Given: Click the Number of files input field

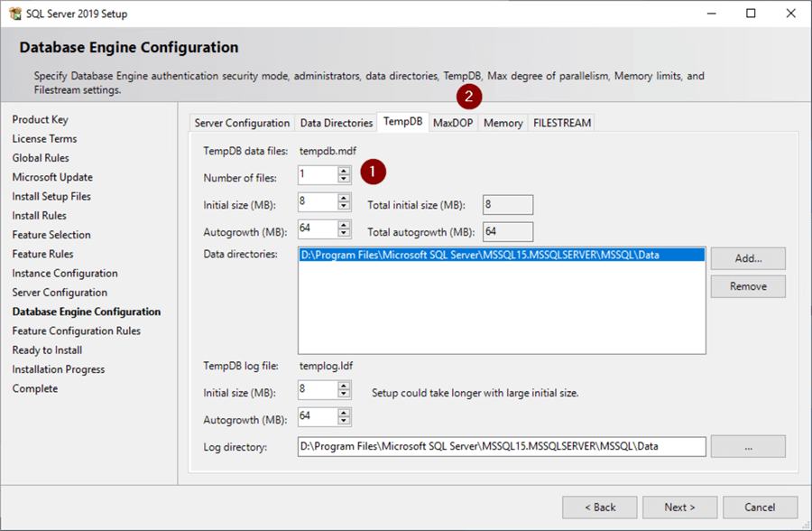Looking at the screenshot, I should 318,175.
